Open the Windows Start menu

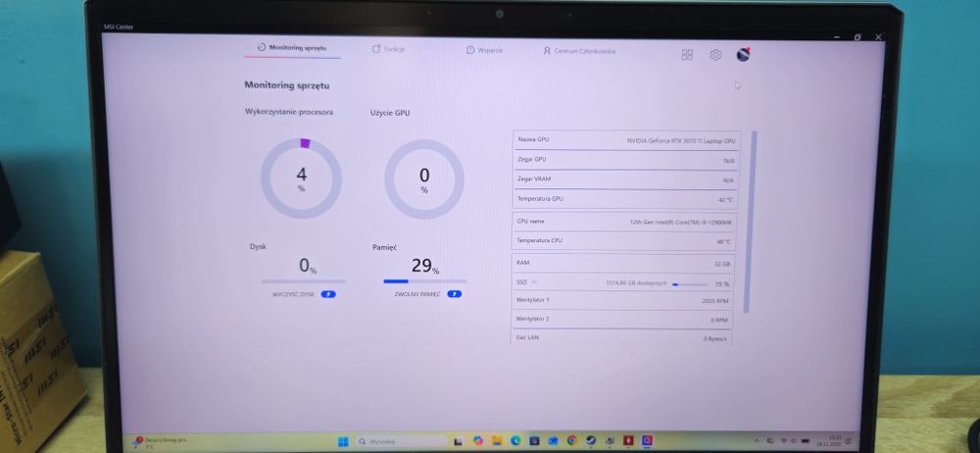pos(343,442)
